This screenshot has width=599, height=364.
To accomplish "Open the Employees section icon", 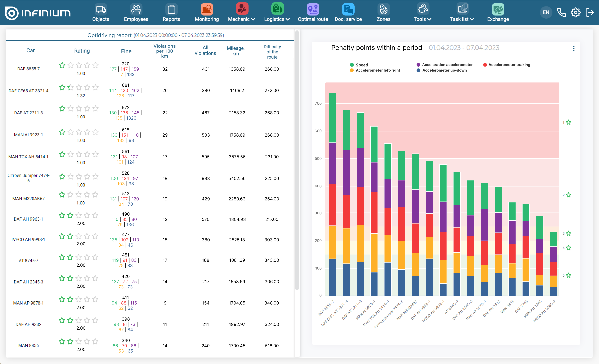I will (136, 9).
